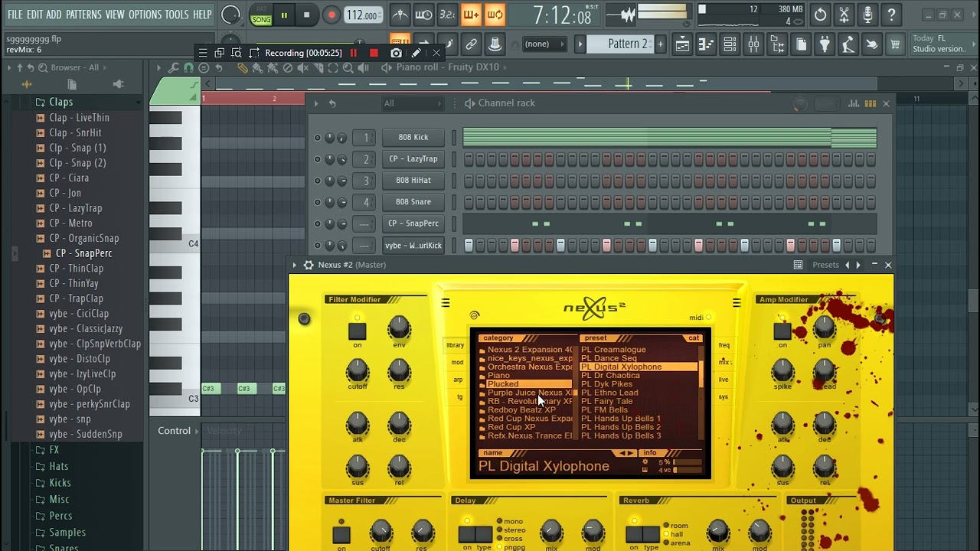Open the Nexus mod tab
Screen dimensions: 980x551
[457, 362]
